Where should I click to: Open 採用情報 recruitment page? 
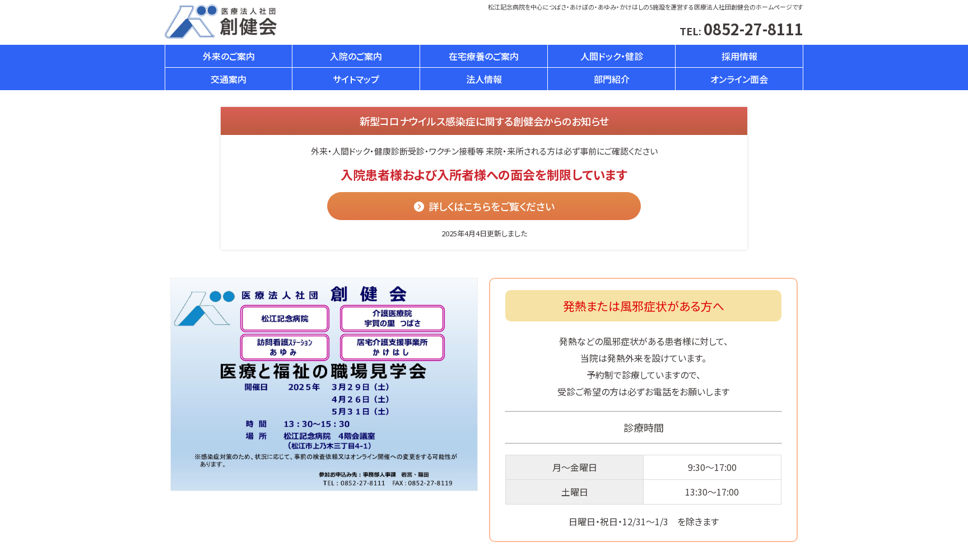point(739,56)
